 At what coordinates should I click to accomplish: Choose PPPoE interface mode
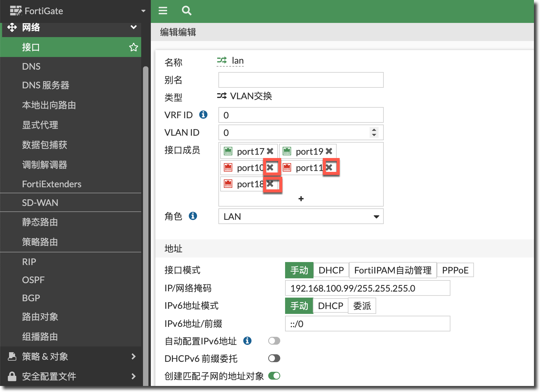tap(455, 270)
